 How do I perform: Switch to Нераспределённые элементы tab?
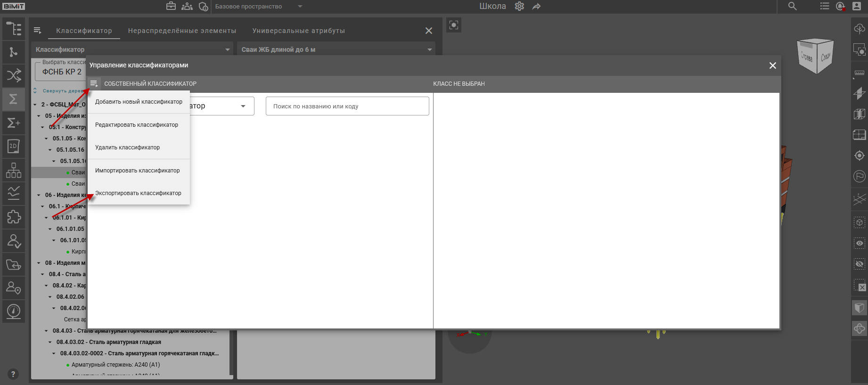tap(182, 31)
